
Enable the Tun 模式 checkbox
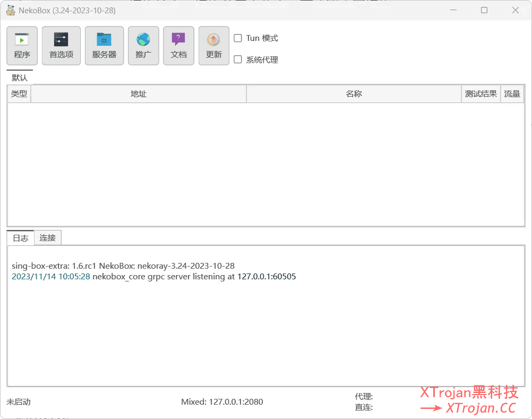[x=238, y=38]
